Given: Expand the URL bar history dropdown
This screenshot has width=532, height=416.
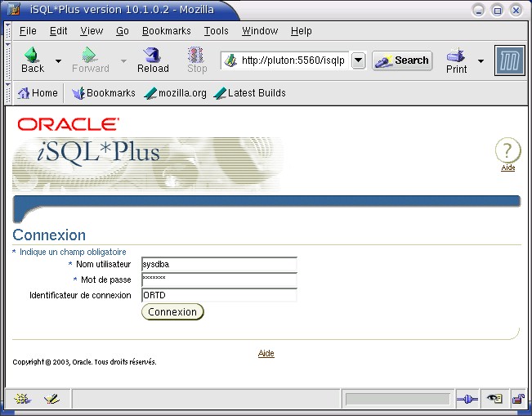Looking at the screenshot, I should [x=358, y=60].
